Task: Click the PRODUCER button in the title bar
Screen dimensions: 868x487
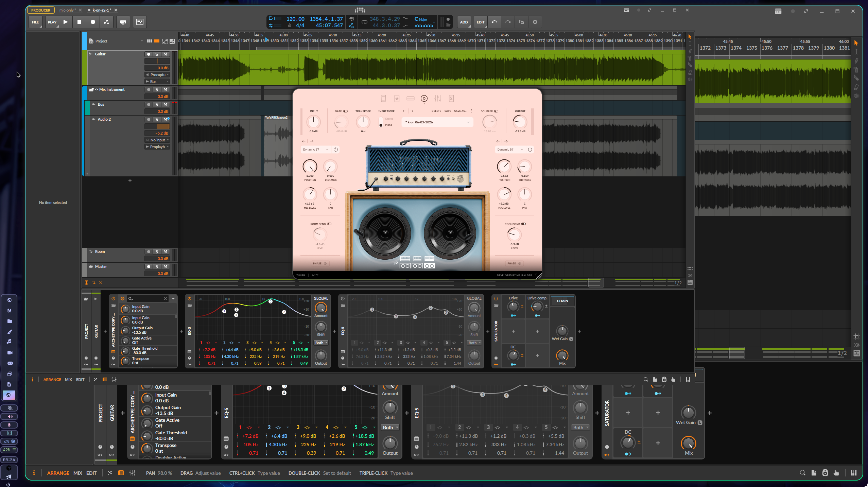Action: click(x=41, y=10)
